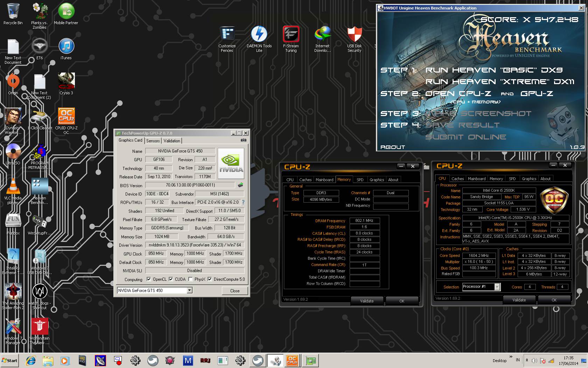Select the ET6 desktop icon
The width and height of the screenshot is (588, 368).
[40, 49]
